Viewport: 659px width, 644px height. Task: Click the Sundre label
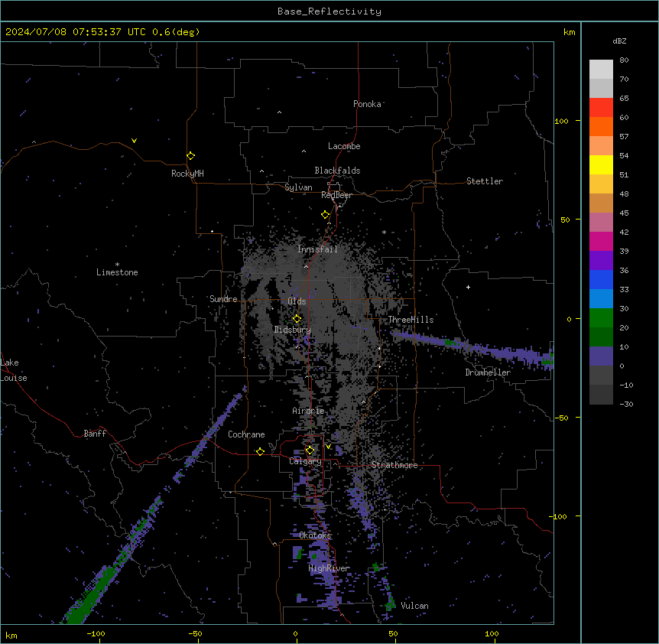(223, 299)
